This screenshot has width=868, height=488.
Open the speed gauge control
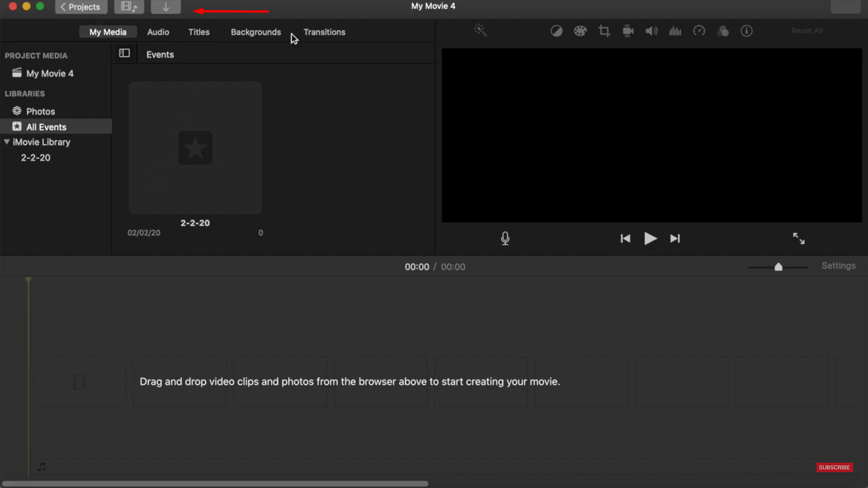click(699, 31)
